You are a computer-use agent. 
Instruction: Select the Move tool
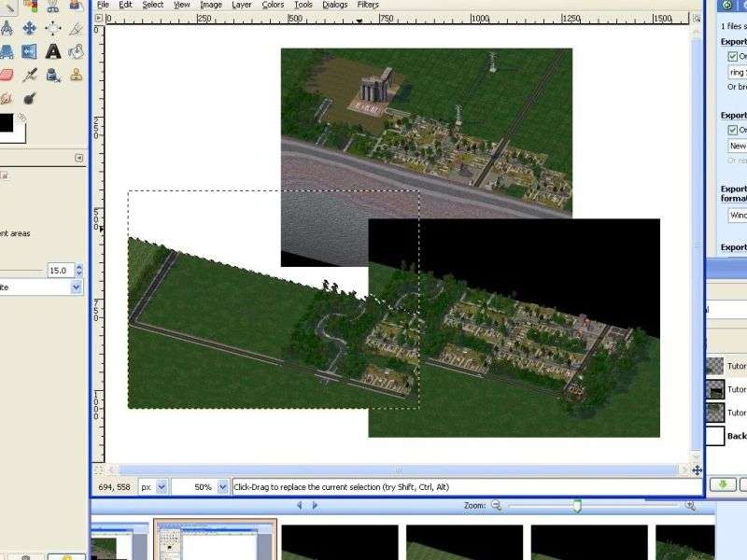click(x=30, y=28)
